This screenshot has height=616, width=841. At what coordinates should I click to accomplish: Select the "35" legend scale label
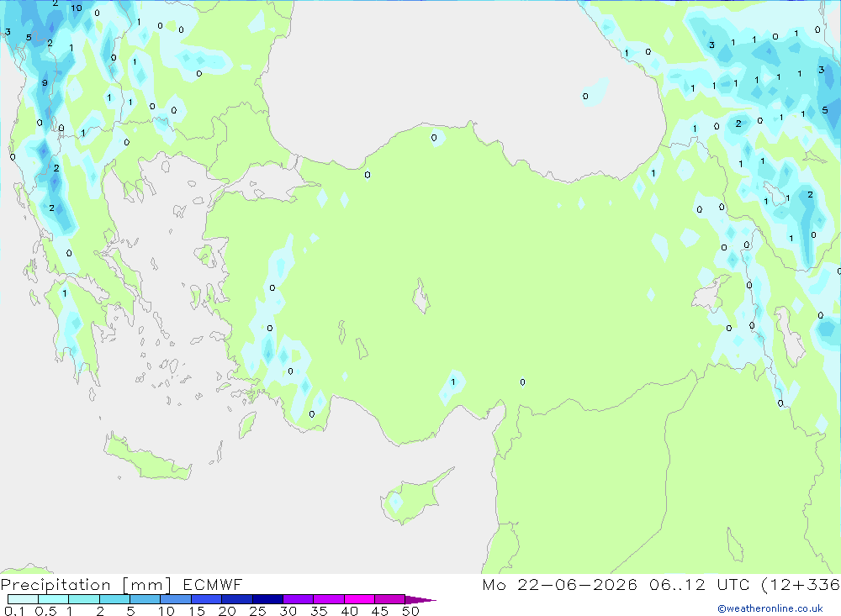click(319, 611)
